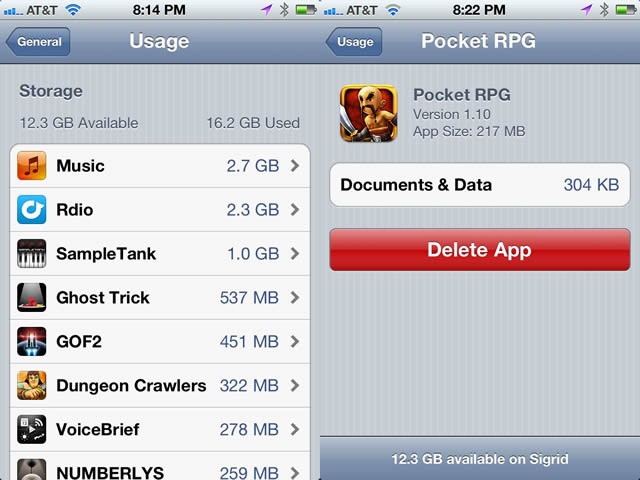Select the Documents & Data row

click(x=480, y=185)
